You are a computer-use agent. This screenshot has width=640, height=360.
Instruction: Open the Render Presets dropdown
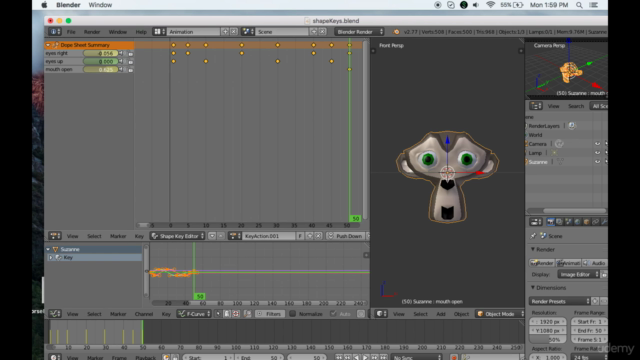tap(560, 301)
